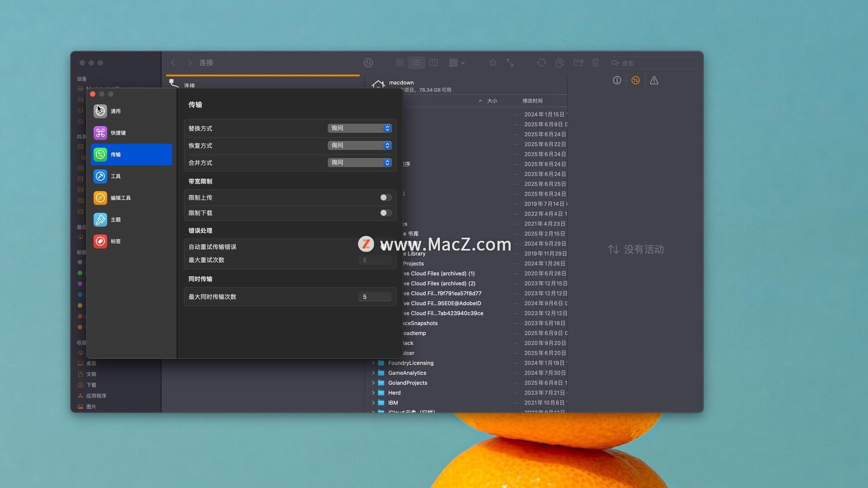Viewport: 868px width, 488px height.
Task: Select the blue tag dot in sidebar
Action: pyautogui.click(x=80, y=295)
